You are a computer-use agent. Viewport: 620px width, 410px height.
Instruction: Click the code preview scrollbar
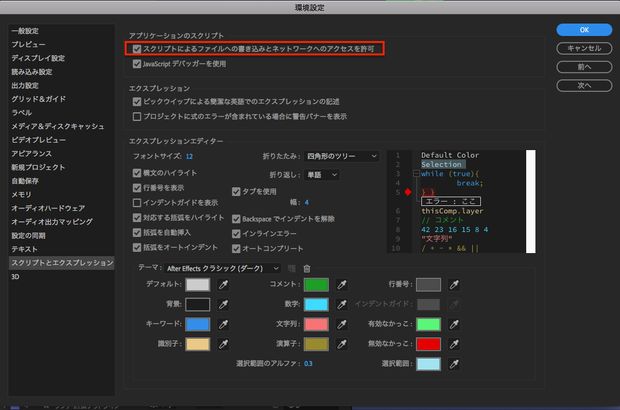(531, 201)
